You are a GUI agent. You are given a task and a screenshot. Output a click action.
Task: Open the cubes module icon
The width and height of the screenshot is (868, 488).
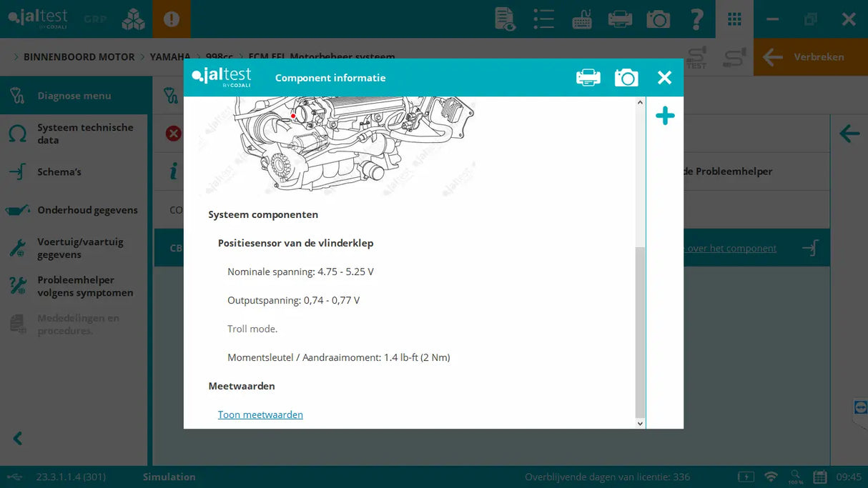click(x=133, y=19)
